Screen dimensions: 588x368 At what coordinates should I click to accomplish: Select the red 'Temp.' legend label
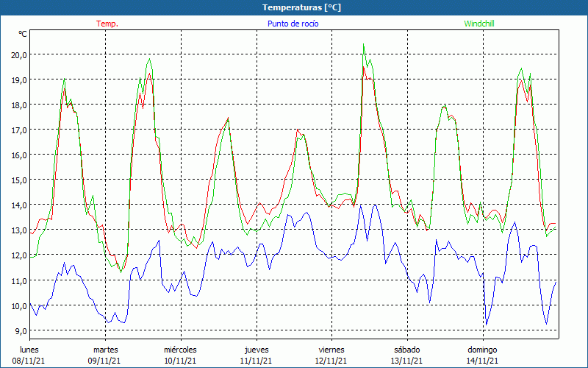tap(107, 24)
